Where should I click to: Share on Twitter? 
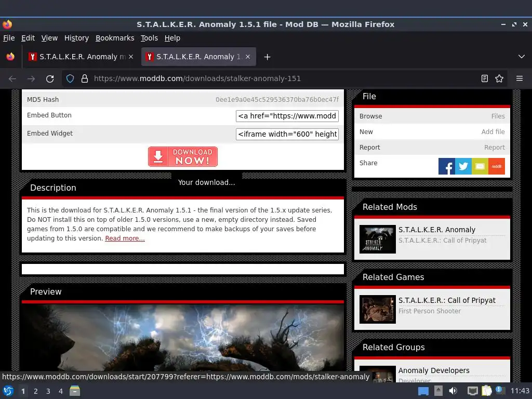pyautogui.click(x=463, y=166)
